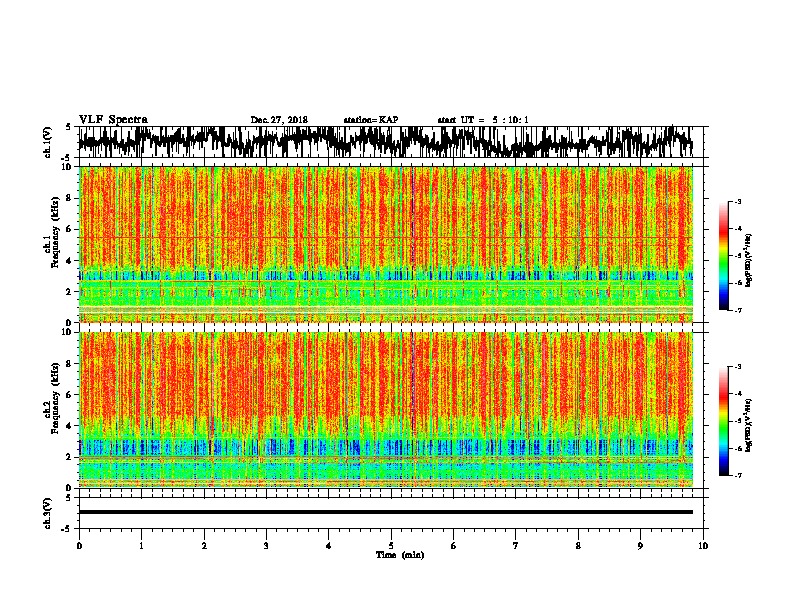Image resolution: width=792 pixels, height=612 pixels.
Task: Click the ch.1 color bar log(PSD) unit label
Action: (749, 261)
